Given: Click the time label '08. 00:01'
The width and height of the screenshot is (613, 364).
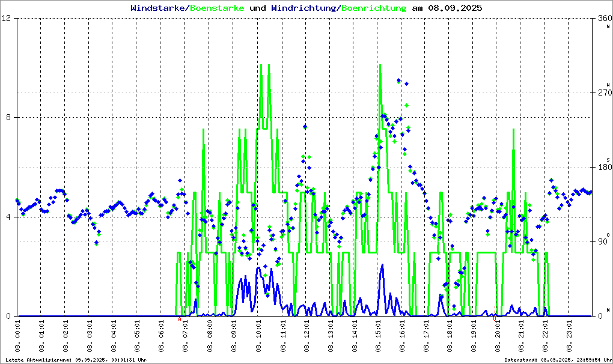Looking at the screenshot, I should (17, 336).
